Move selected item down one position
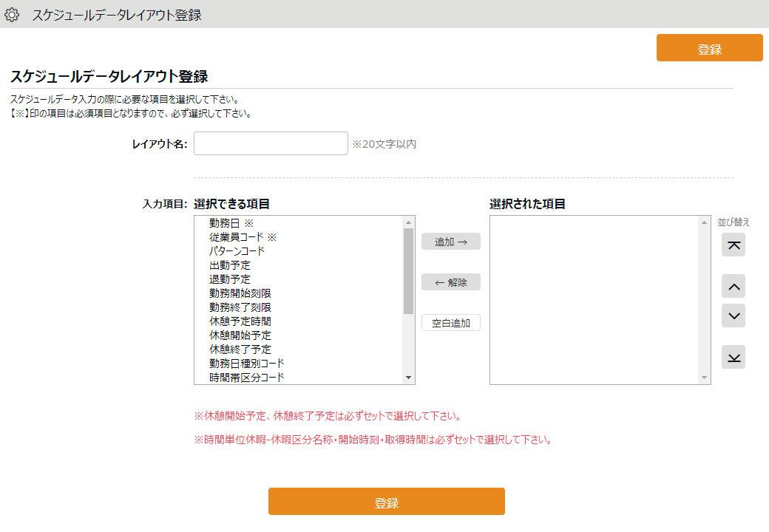769x532 pixels. [x=734, y=316]
